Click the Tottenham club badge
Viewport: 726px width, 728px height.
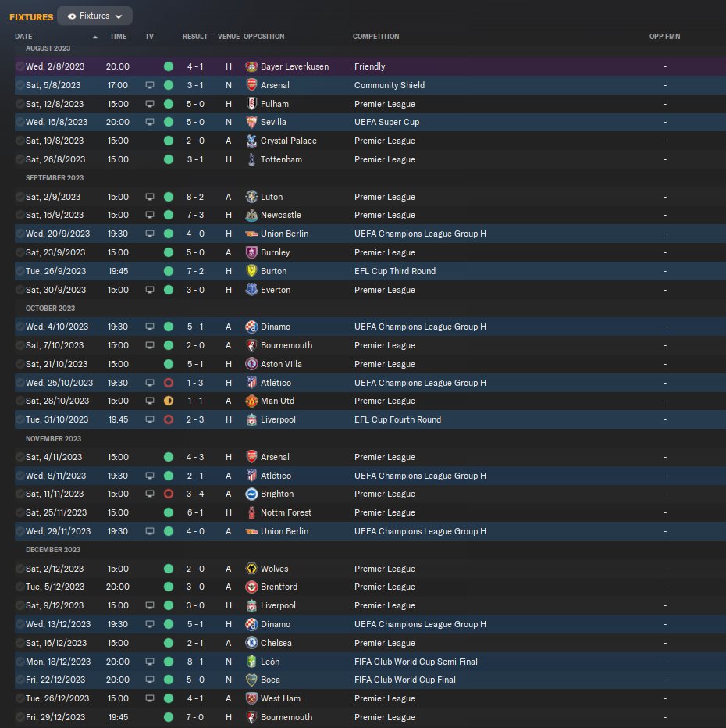(x=251, y=159)
